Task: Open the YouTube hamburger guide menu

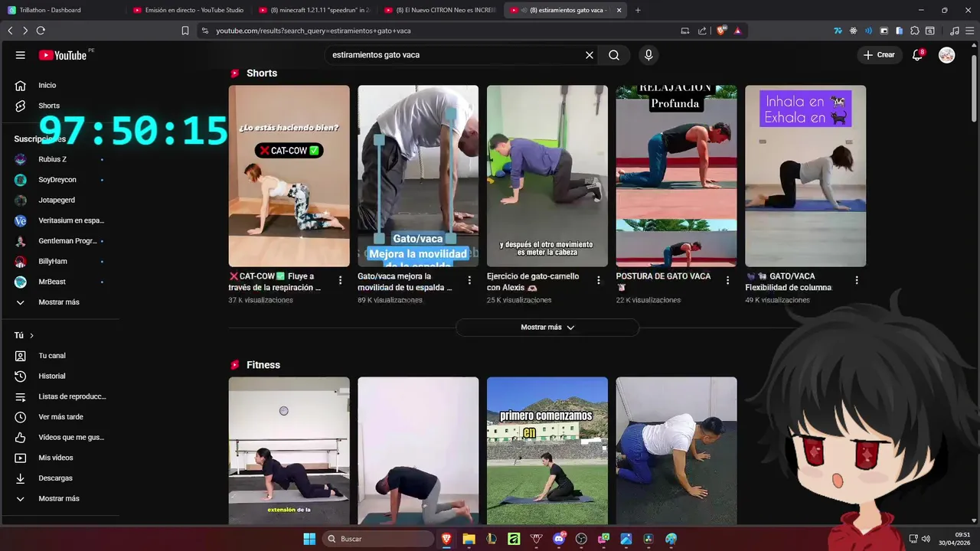Action: point(21,55)
